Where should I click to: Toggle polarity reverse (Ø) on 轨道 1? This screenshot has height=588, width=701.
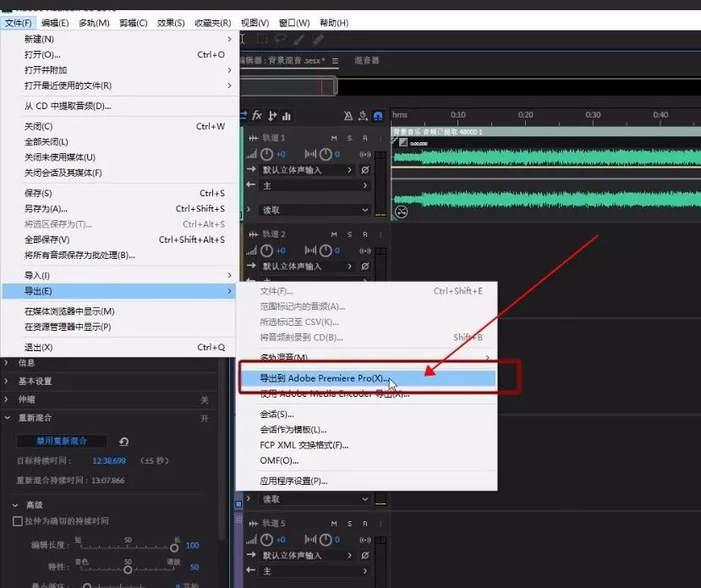[x=365, y=170]
